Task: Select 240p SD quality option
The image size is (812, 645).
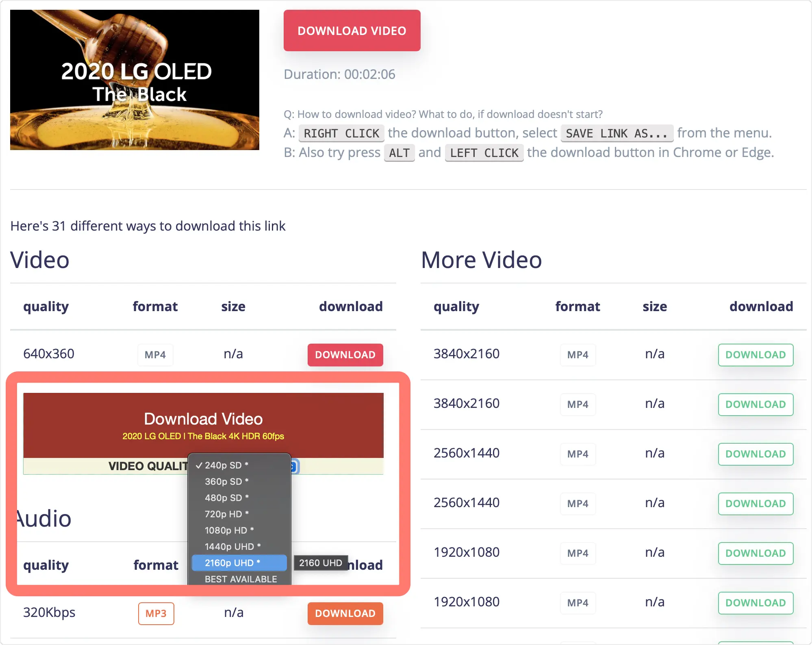Action: pos(239,465)
